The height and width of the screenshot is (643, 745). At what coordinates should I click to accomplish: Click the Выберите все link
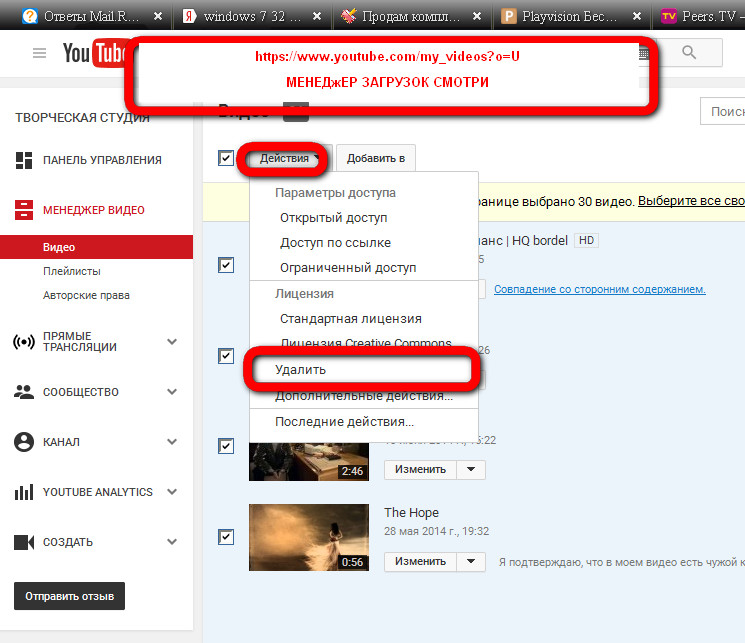[691, 201]
